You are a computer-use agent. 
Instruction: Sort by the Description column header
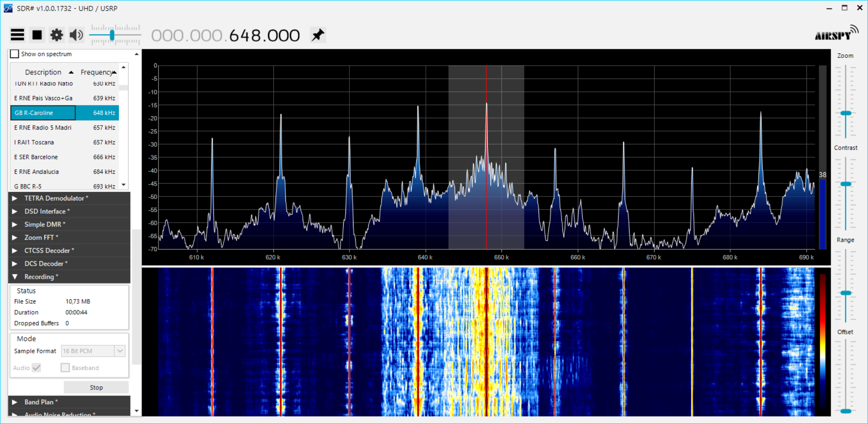tap(43, 72)
